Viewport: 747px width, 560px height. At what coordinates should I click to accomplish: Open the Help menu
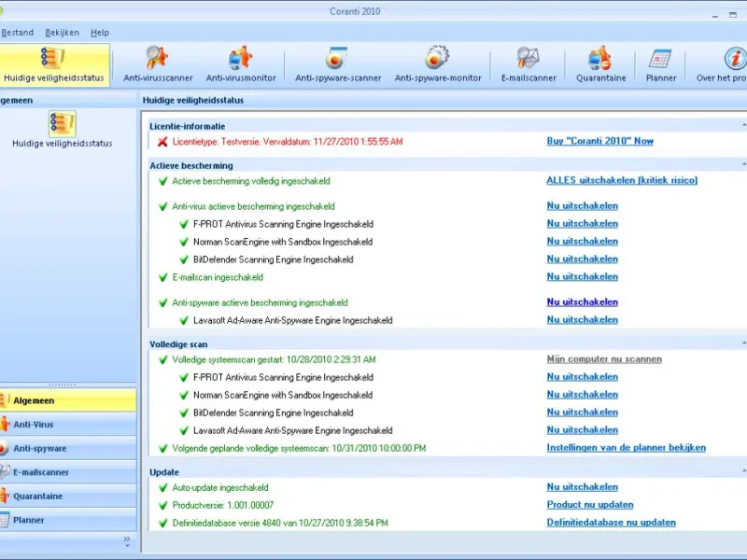point(100,33)
